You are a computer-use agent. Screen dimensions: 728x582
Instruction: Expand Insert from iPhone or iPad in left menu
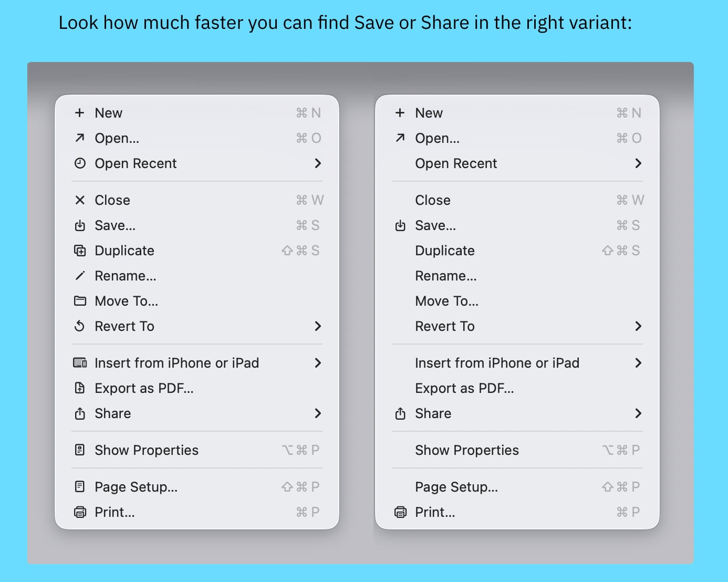[x=318, y=363]
